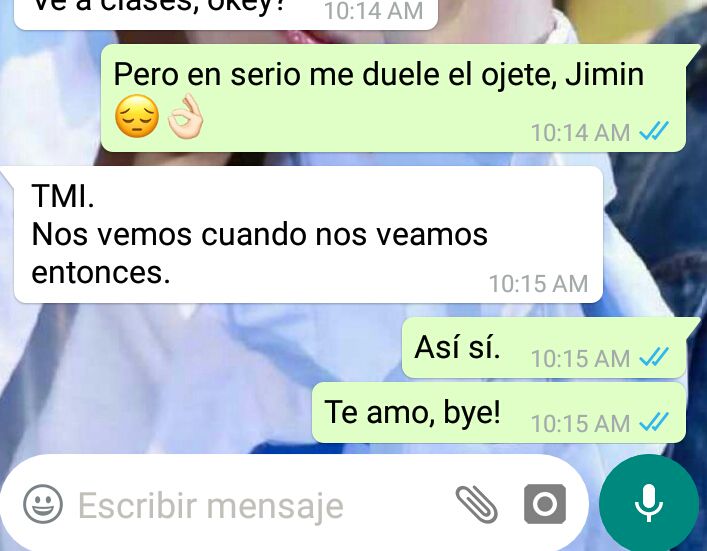
Task: Tap the 10:14 AM timestamp on top message
Action: pyautogui.click(x=373, y=11)
